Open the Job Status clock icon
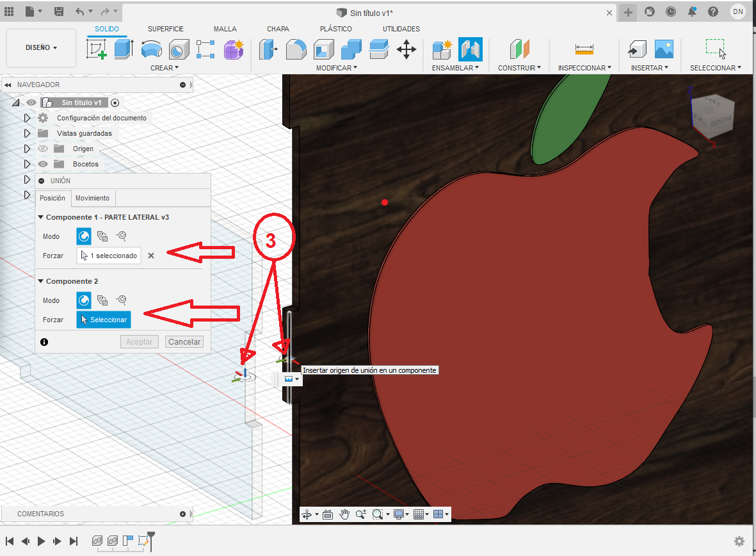756x556 pixels. click(x=671, y=12)
